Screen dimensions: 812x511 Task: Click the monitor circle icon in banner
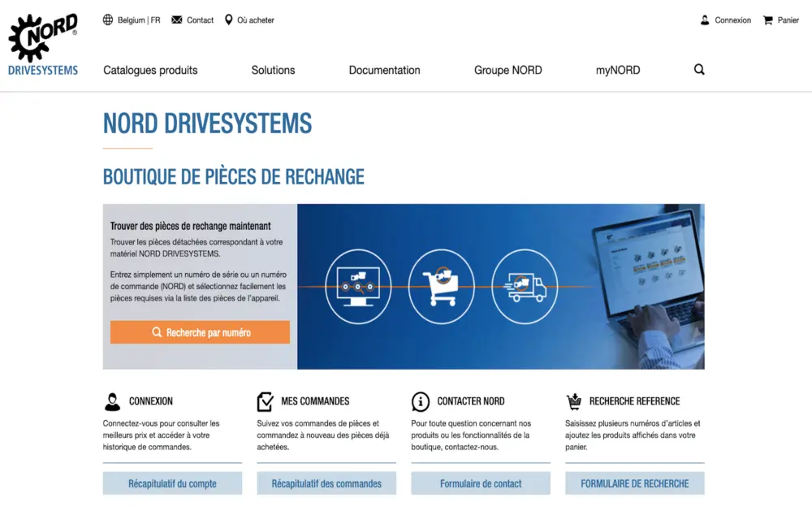358,287
